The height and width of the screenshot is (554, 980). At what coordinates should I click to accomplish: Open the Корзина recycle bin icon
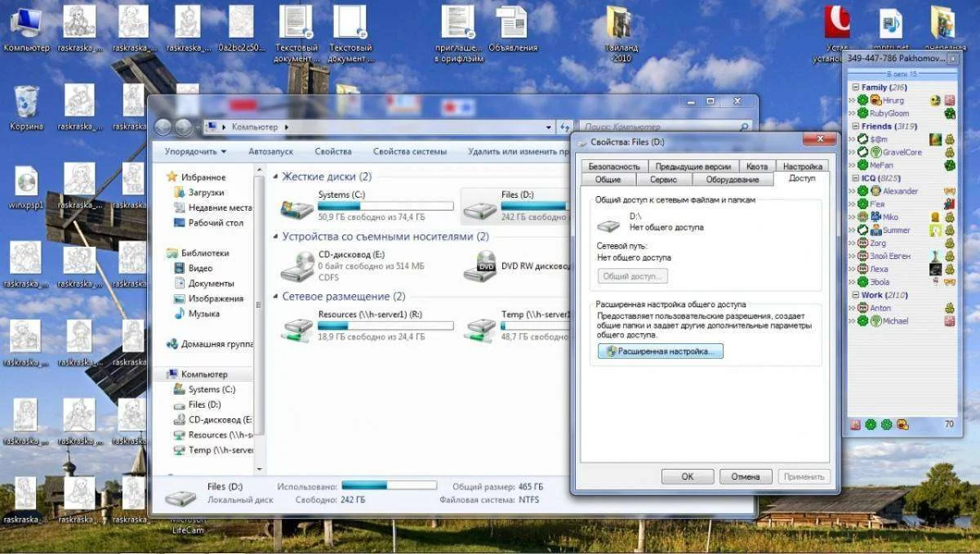26,107
